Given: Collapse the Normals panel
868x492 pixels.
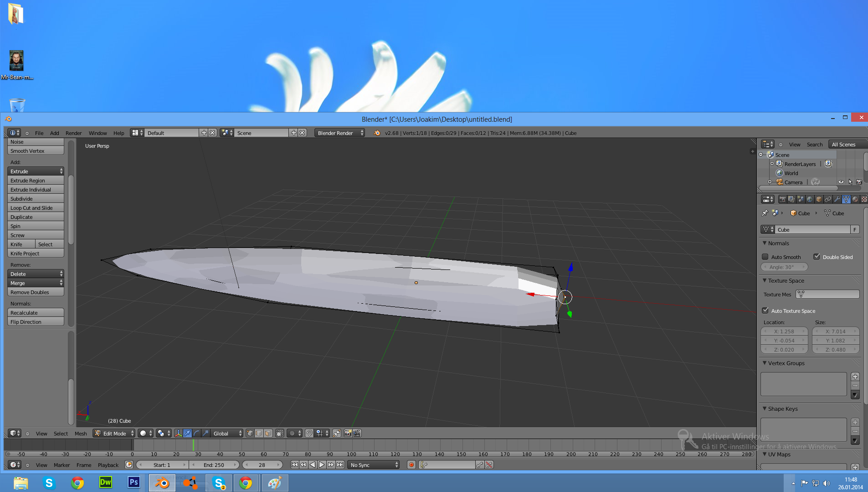Looking at the screenshot, I should click(765, 243).
